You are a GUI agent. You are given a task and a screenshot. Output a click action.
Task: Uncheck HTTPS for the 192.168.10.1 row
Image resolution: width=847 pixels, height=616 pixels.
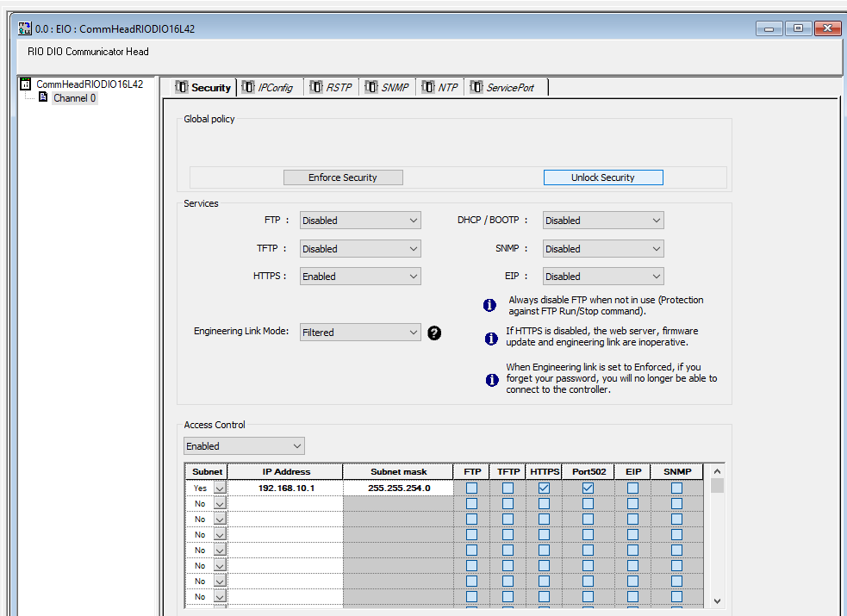coord(544,488)
